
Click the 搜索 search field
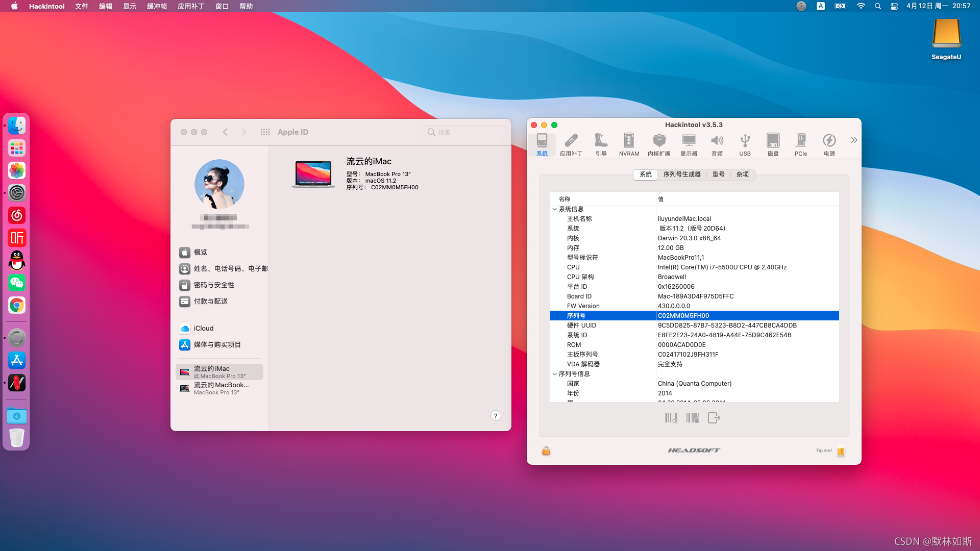pyautogui.click(x=464, y=132)
